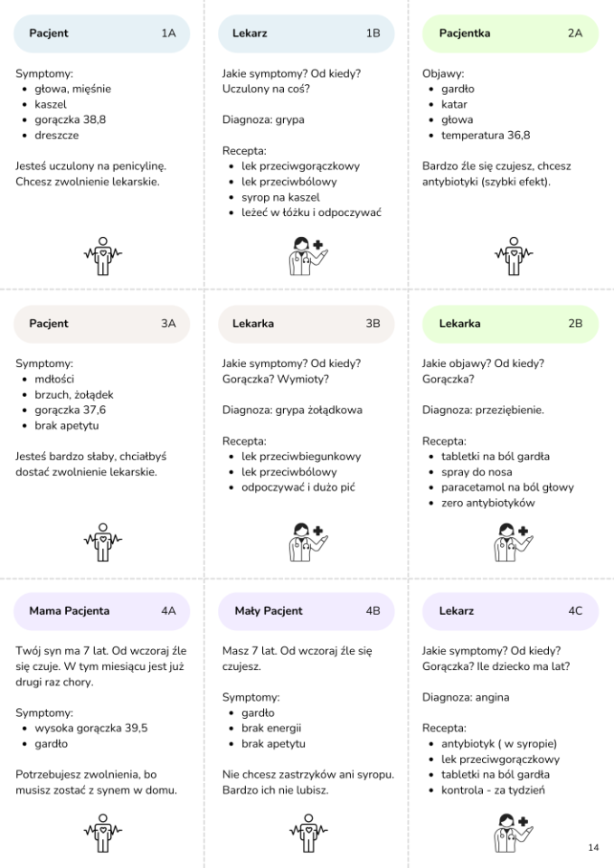This screenshot has height=868, width=614.
Task: Click the patient icon on Mama Pacjenta card
Action: point(102,831)
